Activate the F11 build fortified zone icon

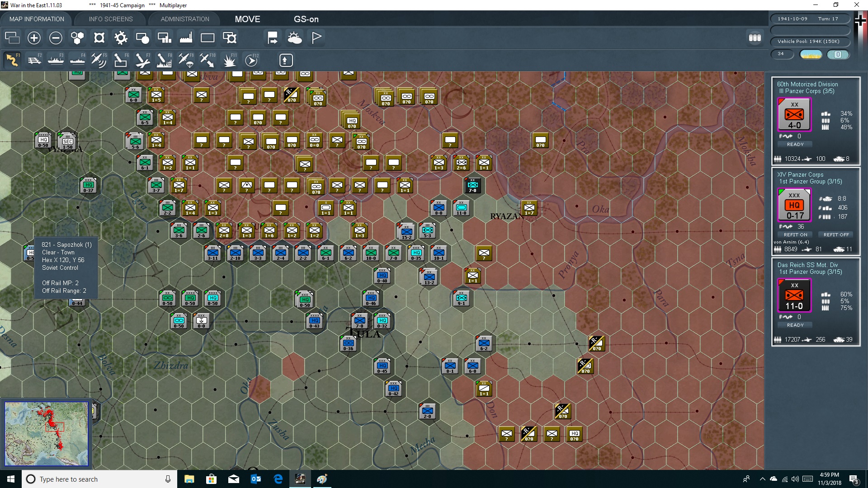[229, 60]
